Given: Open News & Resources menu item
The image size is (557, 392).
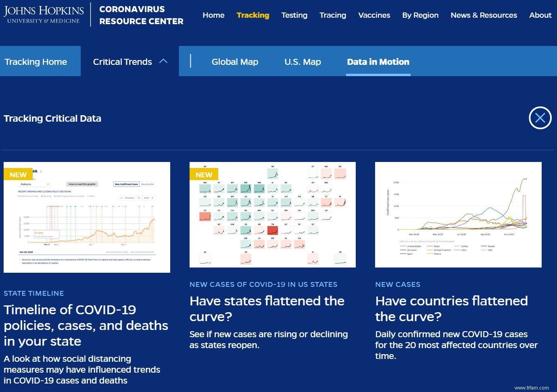Looking at the screenshot, I should point(484,15).
